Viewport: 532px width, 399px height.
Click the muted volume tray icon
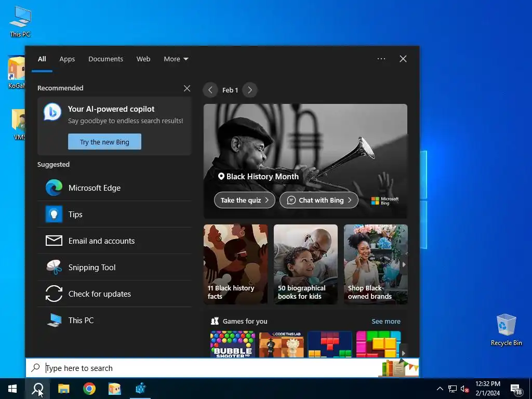point(464,389)
